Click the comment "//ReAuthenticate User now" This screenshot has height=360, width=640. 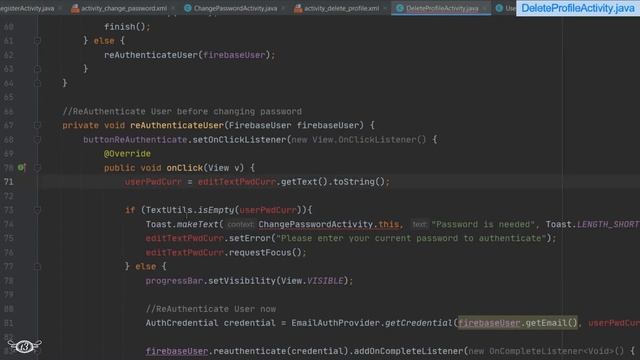click(211, 309)
